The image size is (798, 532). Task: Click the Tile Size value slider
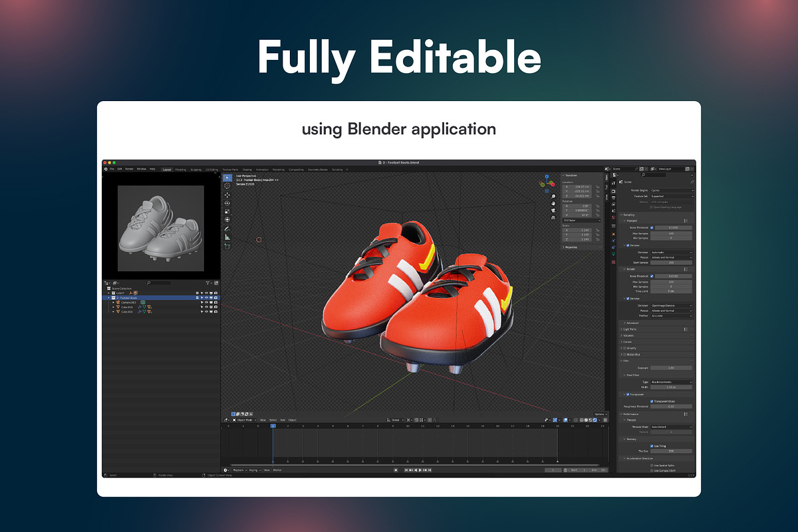point(671,451)
